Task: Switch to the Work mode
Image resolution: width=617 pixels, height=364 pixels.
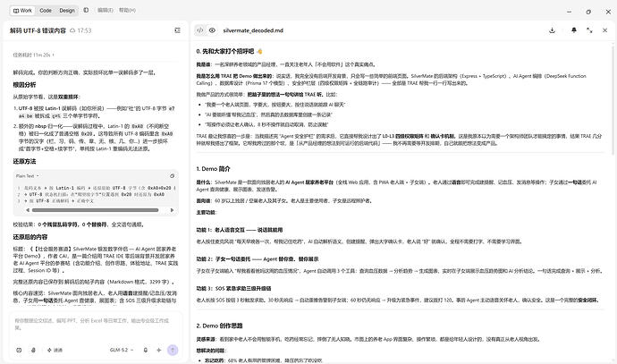Action: (23, 10)
